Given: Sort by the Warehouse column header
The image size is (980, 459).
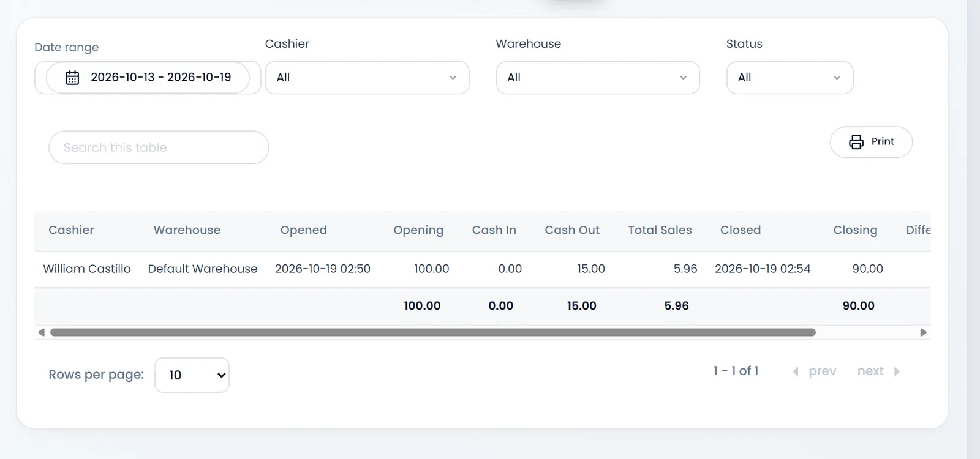Looking at the screenshot, I should tap(187, 230).
